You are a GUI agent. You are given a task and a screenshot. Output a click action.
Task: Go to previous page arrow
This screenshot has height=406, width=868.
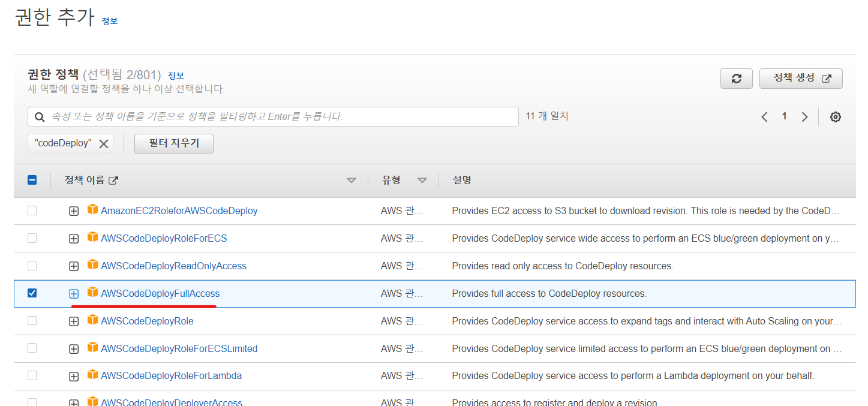(x=764, y=117)
